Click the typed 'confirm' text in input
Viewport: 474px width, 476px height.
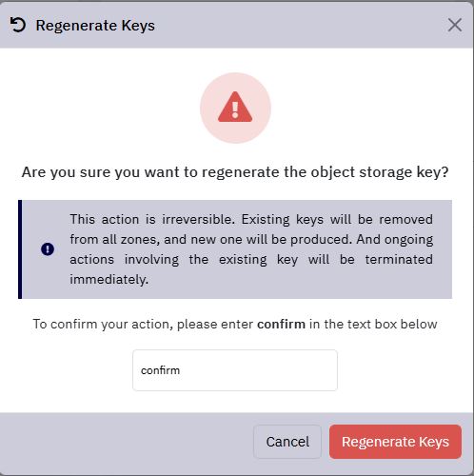[x=160, y=370]
